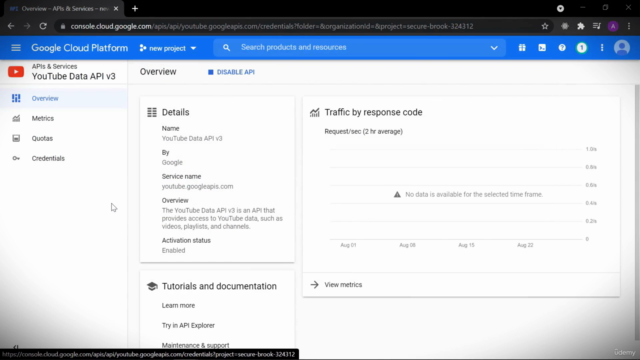Expand the 'new project' project selector

click(168, 48)
